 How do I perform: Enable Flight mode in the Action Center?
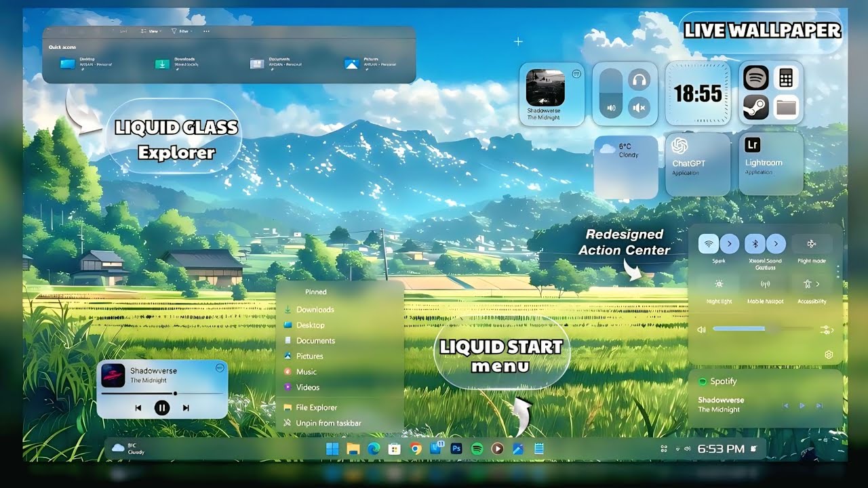[x=812, y=244]
